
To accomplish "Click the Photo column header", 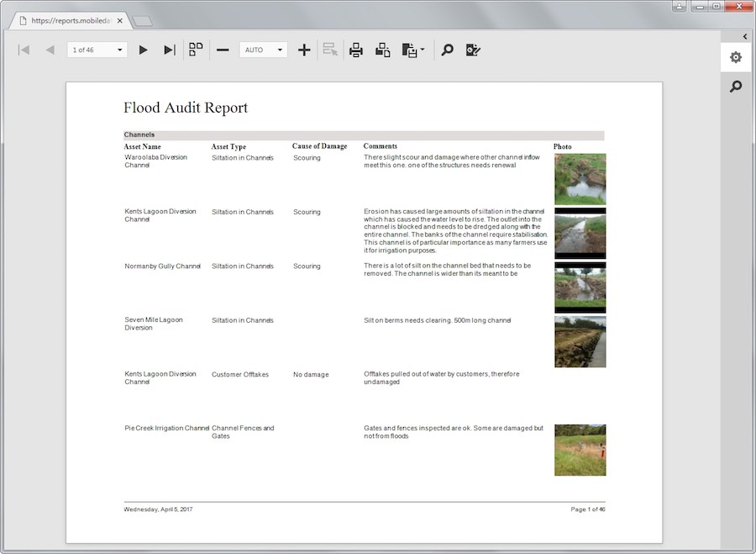I will pyautogui.click(x=563, y=147).
